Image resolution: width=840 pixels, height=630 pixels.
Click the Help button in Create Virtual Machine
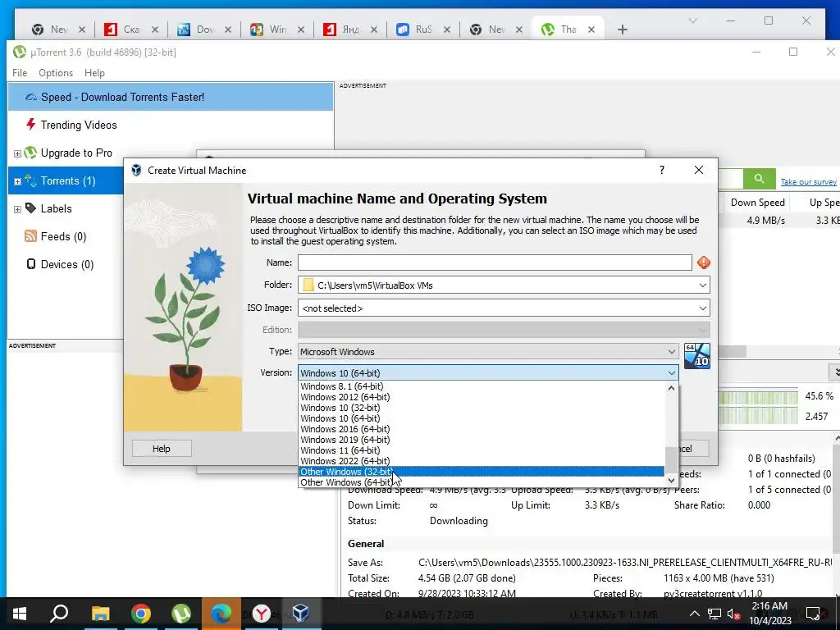(x=162, y=449)
